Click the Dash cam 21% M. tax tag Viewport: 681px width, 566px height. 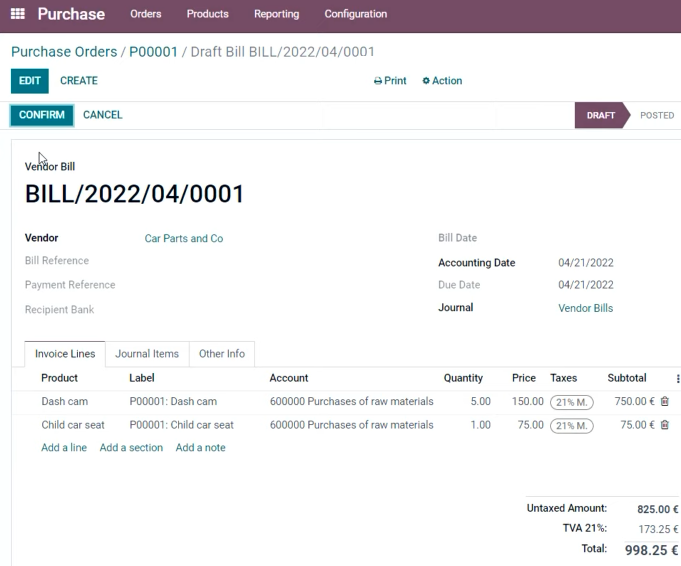[572, 402]
